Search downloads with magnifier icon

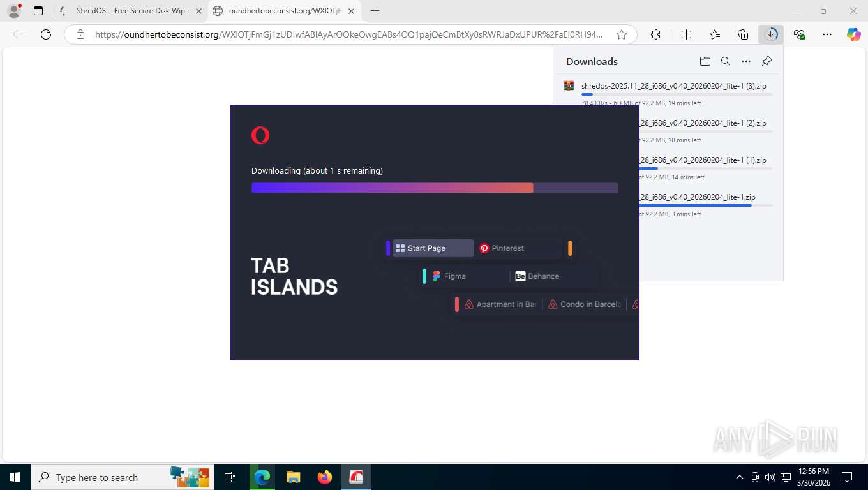click(726, 61)
